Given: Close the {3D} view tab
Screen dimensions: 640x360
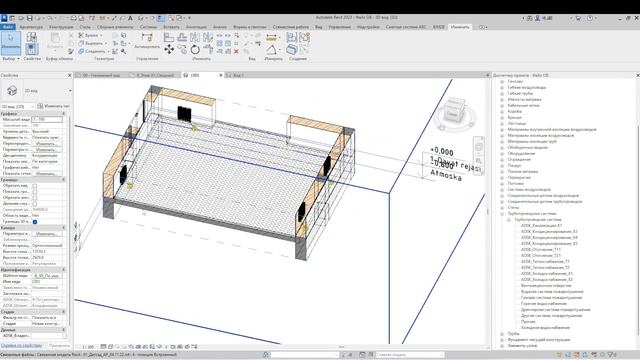Looking at the screenshot, I should click(x=221, y=76).
